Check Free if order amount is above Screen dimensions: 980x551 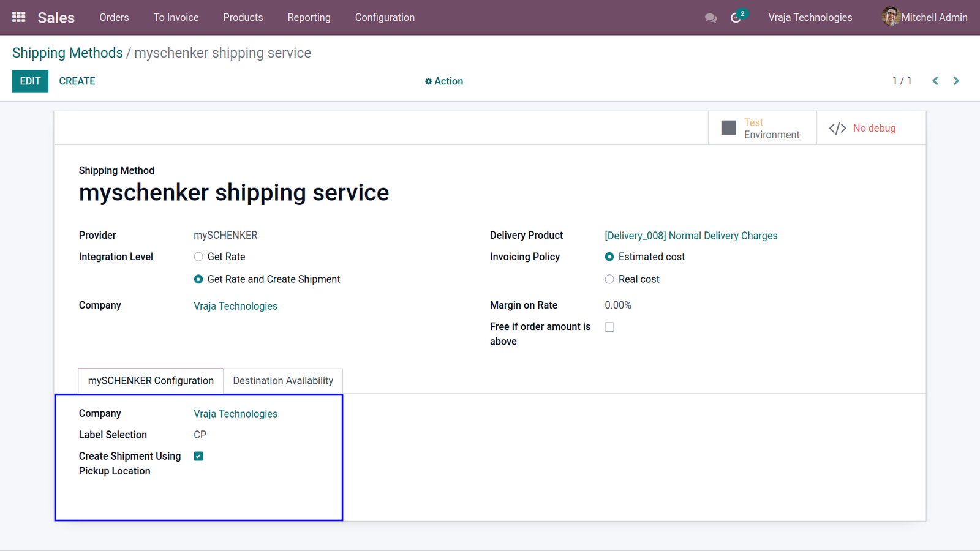pyautogui.click(x=609, y=327)
